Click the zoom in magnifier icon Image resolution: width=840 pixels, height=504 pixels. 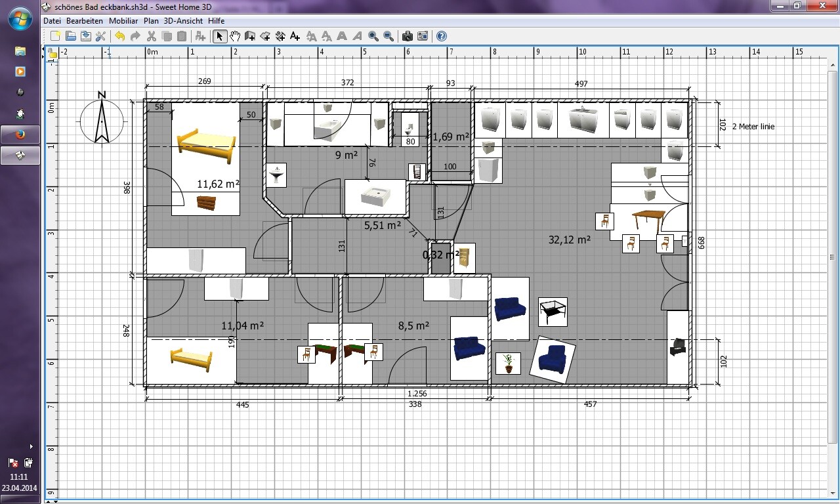pyautogui.click(x=373, y=36)
